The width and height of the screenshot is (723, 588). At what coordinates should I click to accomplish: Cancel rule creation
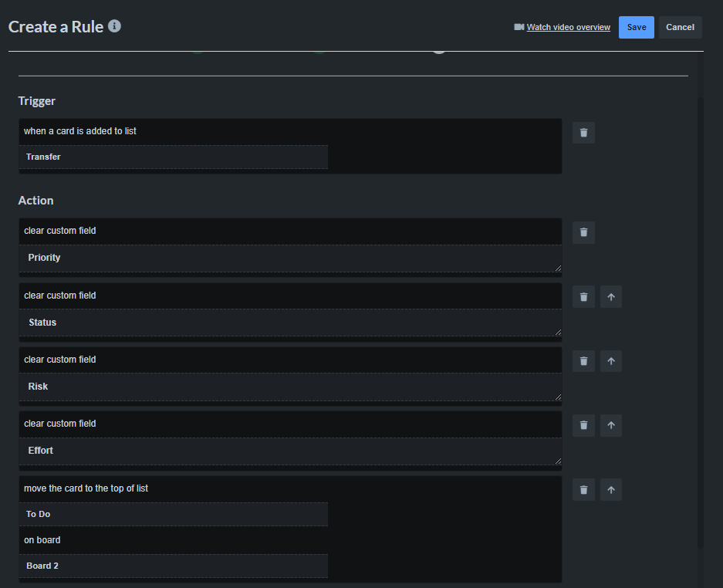click(680, 26)
